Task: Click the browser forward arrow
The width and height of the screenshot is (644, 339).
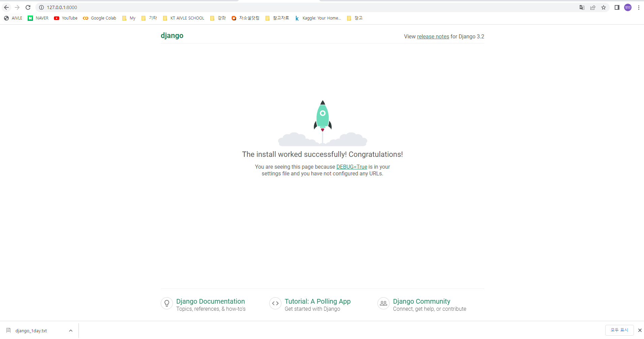Action: point(17,7)
